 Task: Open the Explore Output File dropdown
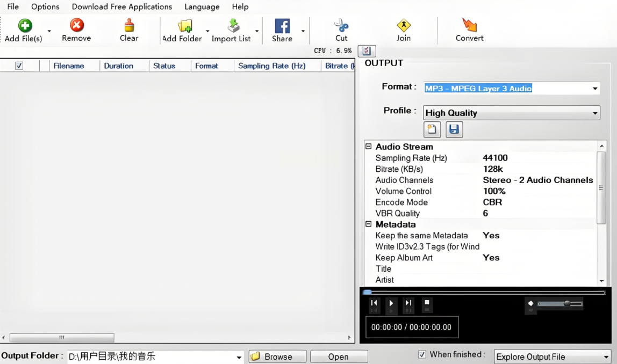(606, 357)
